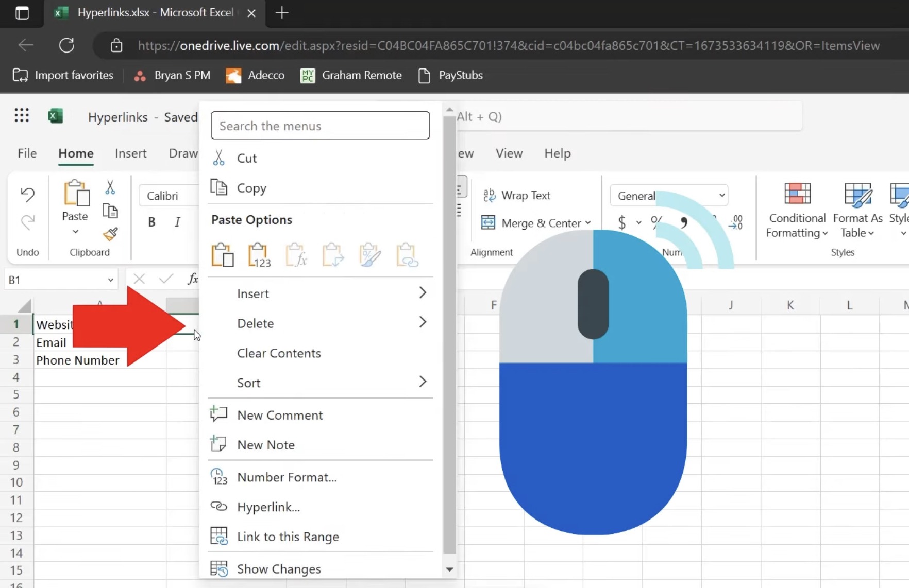Image resolution: width=909 pixels, height=588 pixels.
Task: Select column K header
Action: (790, 305)
